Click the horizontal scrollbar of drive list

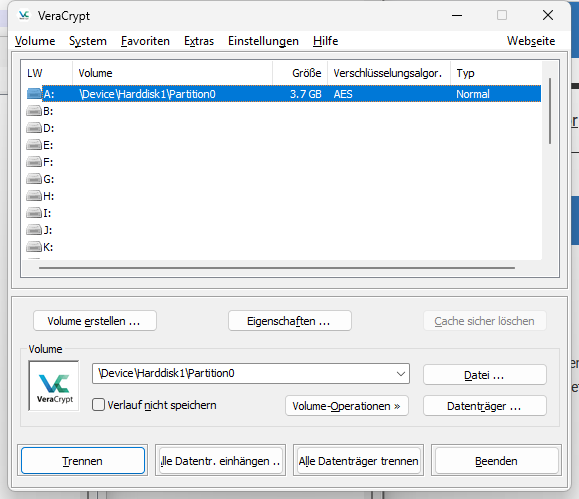click(x=277, y=268)
